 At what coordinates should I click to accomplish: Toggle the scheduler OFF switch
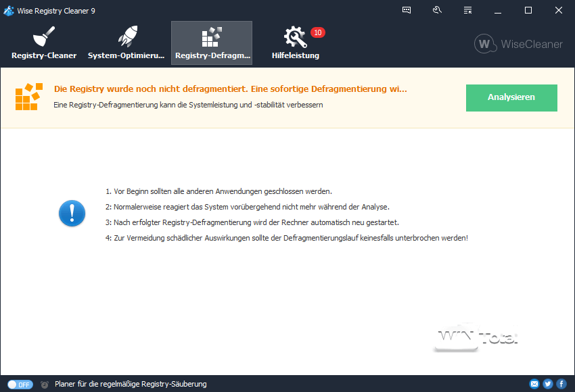pyautogui.click(x=20, y=385)
